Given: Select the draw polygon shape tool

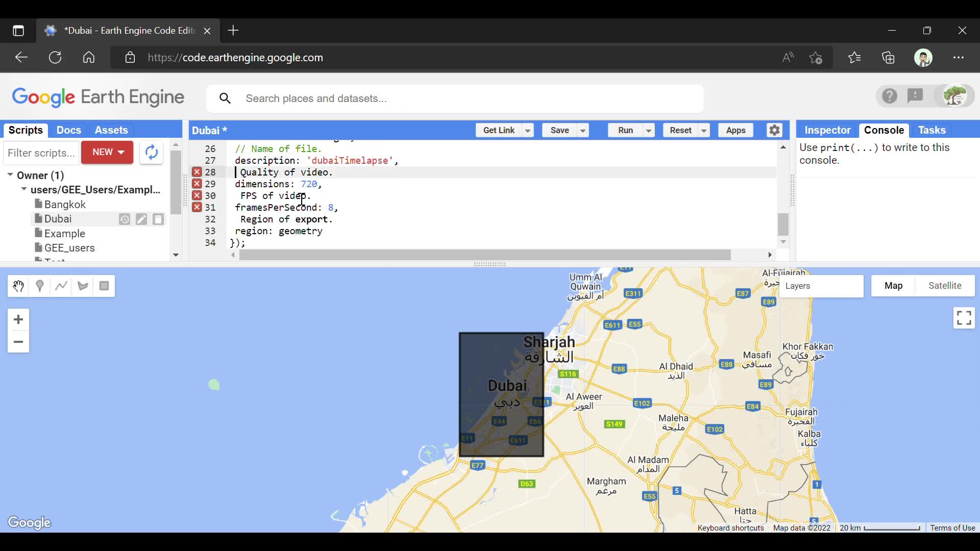Looking at the screenshot, I should point(83,286).
